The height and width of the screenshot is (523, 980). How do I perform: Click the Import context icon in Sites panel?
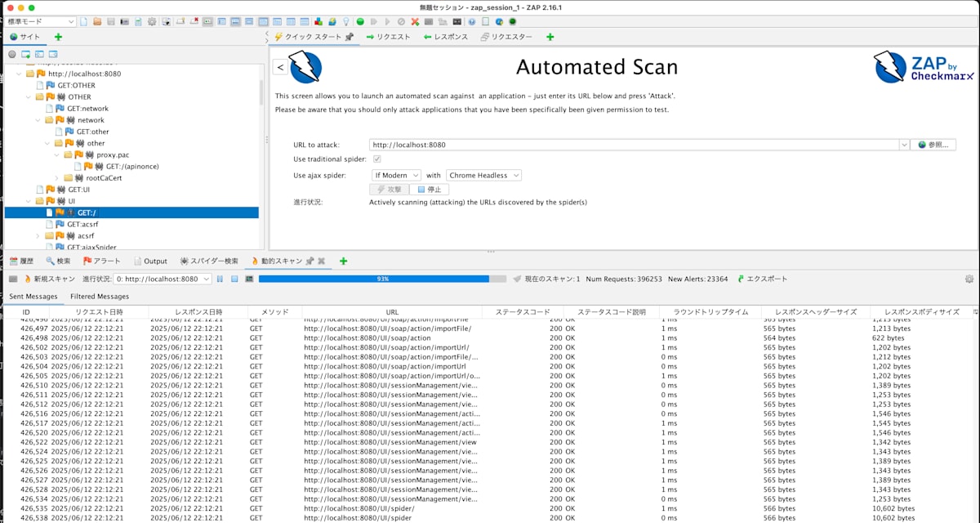pyautogui.click(x=39, y=54)
